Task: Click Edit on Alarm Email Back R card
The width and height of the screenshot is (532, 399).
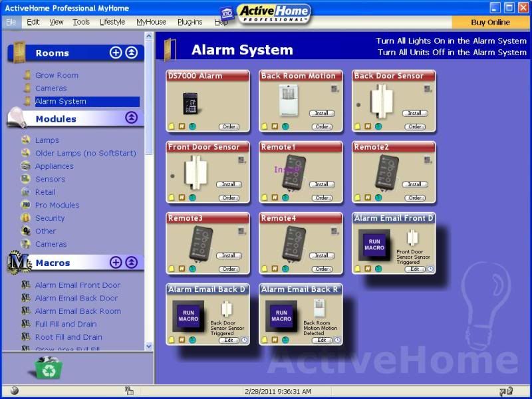Action: 322,340
